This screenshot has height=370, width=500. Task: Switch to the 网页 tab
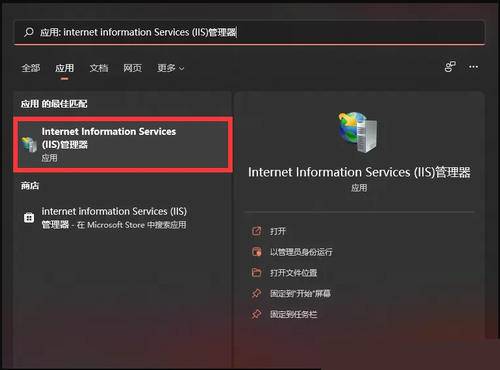133,68
